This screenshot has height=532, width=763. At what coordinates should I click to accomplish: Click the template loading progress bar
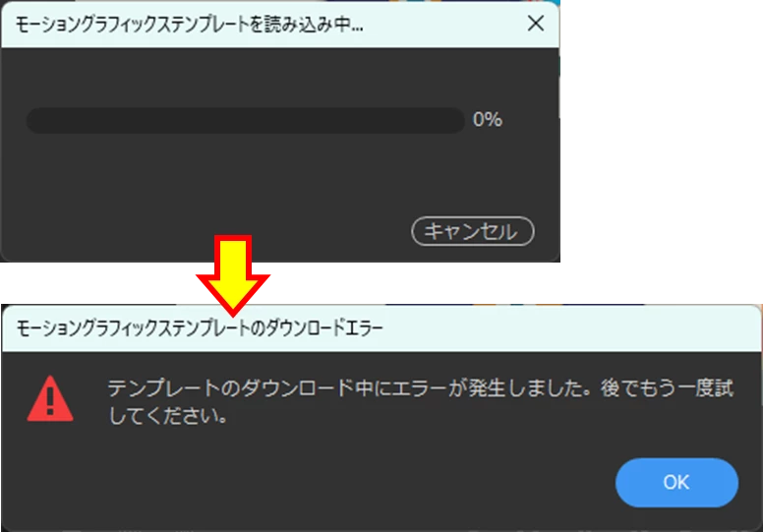(245, 120)
